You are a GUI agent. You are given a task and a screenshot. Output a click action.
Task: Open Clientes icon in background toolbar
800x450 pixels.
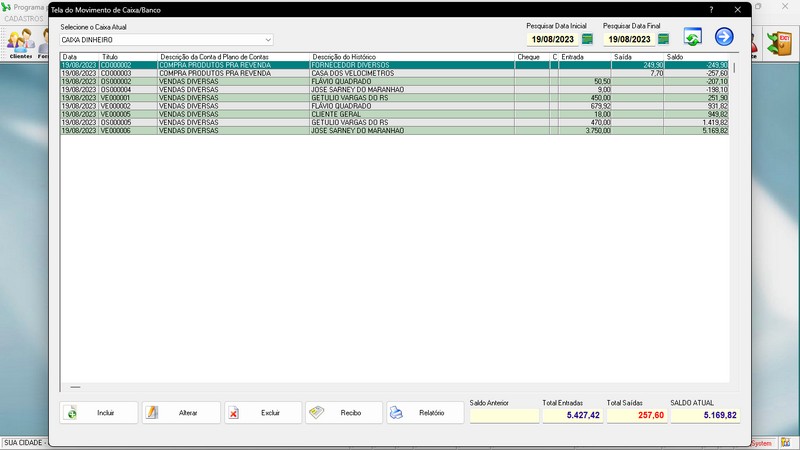pyautogui.click(x=21, y=43)
